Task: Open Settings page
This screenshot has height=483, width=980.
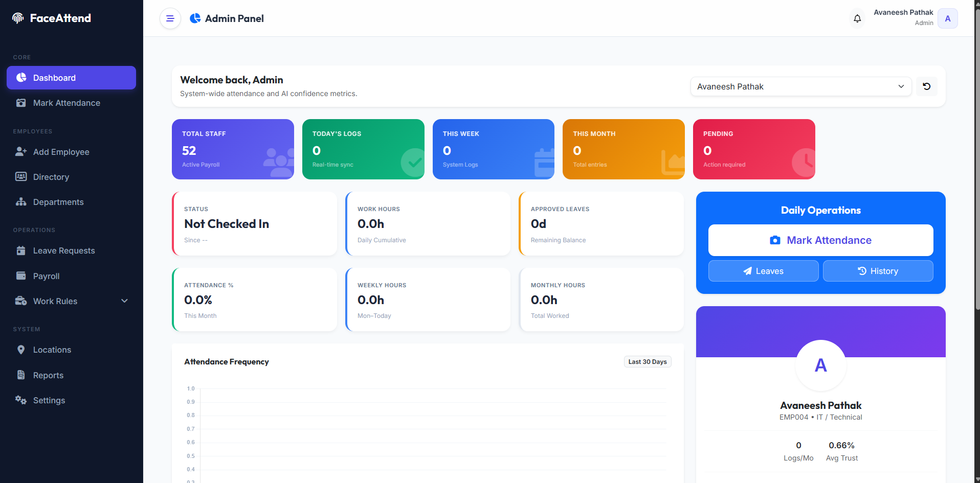Action: (71, 400)
